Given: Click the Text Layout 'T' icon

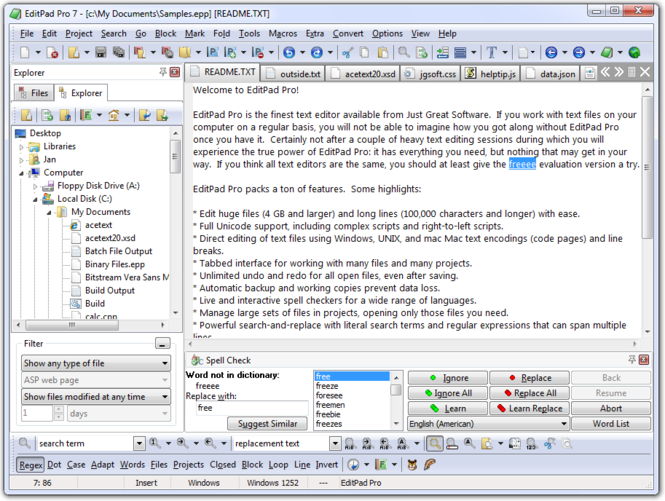Looking at the screenshot, I should [492, 52].
